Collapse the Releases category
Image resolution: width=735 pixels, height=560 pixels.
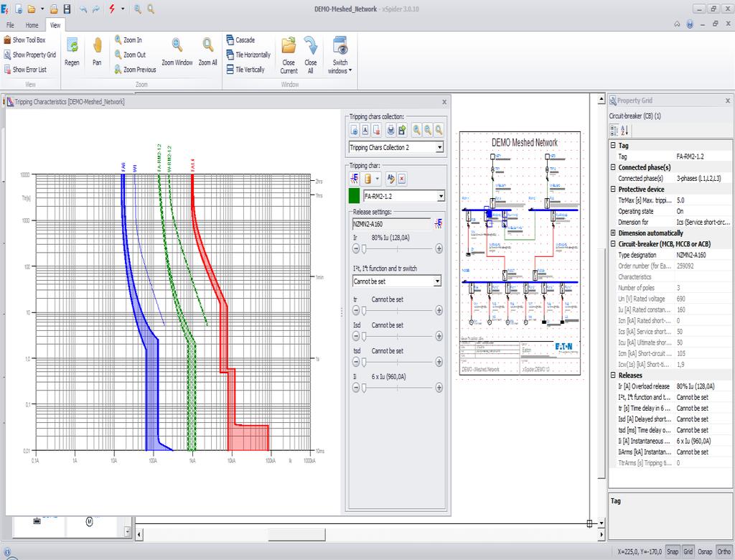point(613,375)
